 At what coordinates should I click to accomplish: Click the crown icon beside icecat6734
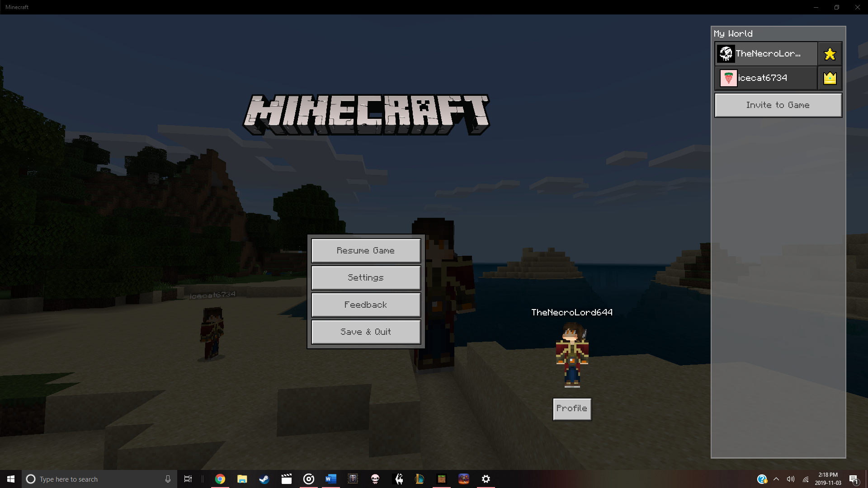830,78
